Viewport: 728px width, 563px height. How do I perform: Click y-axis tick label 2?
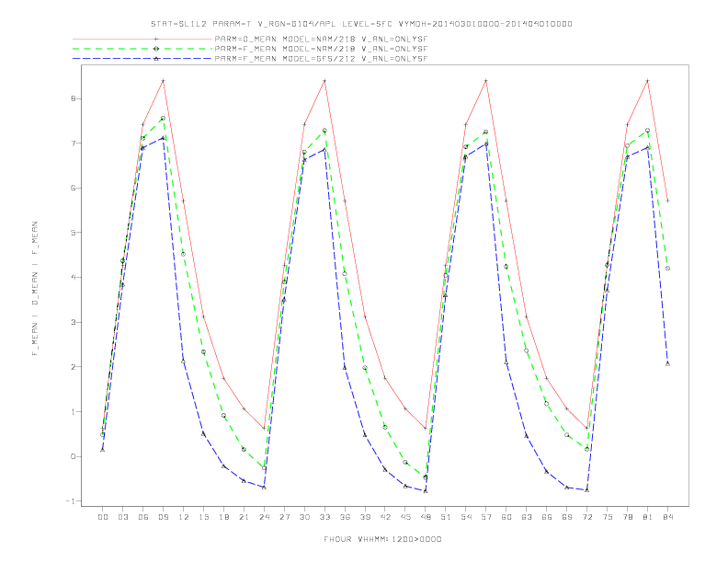click(74, 367)
